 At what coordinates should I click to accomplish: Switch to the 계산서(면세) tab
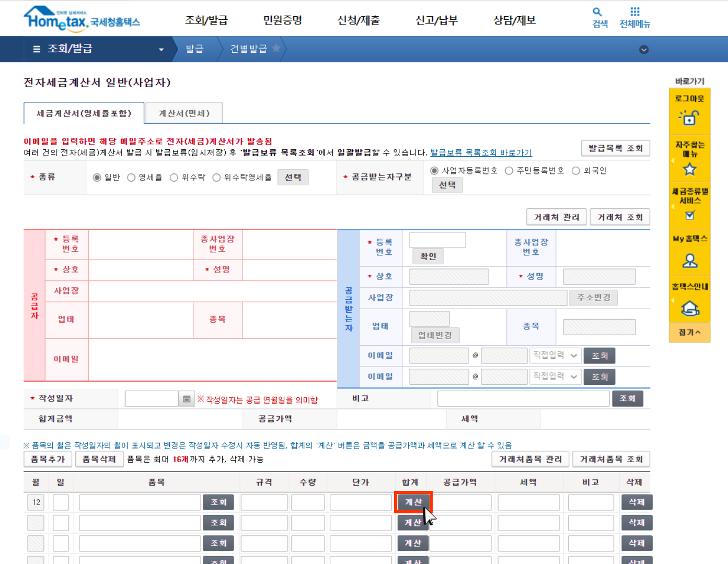pyautogui.click(x=184, y=113)
